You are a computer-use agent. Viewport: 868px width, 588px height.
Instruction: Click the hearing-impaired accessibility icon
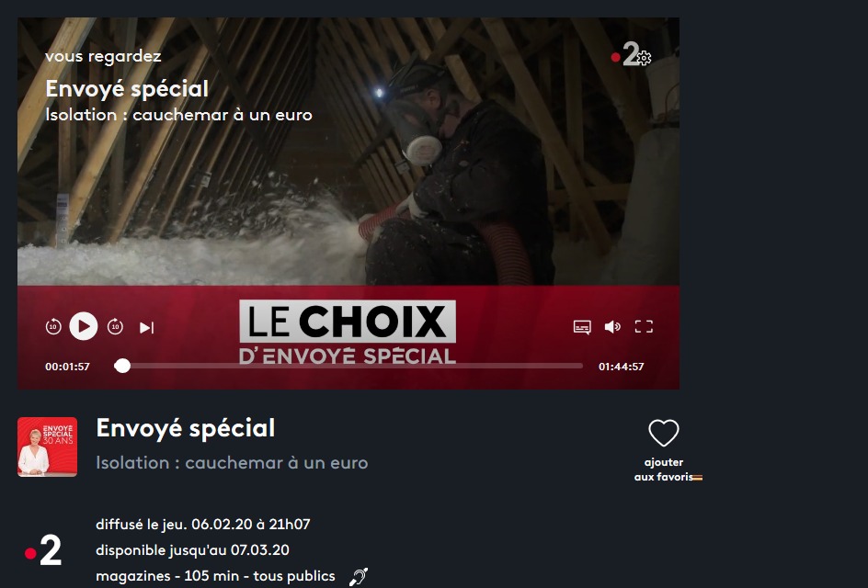pos(359,576)
